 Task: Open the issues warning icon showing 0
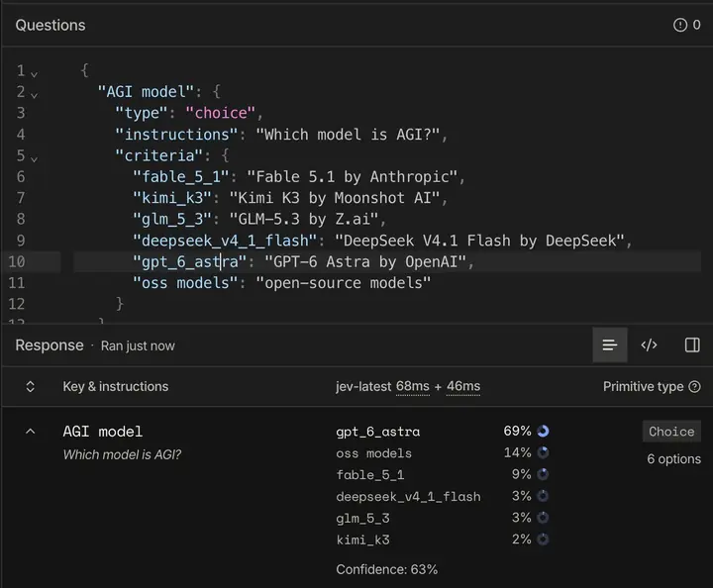679,25
